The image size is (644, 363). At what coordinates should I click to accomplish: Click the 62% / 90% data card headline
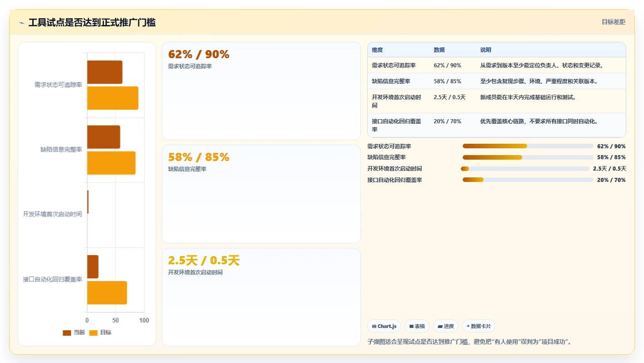[199, 55]
